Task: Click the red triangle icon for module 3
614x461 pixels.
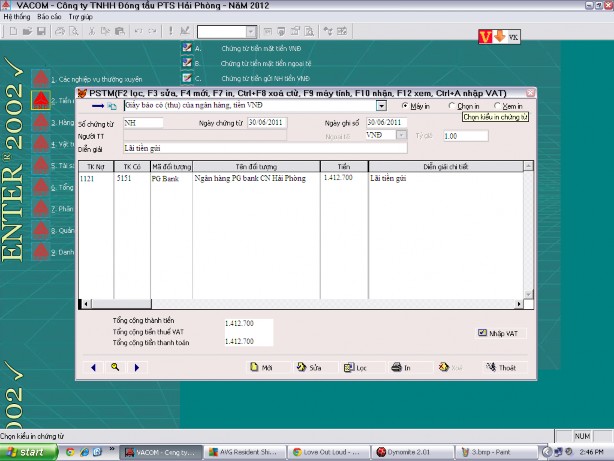Action: pos(38,122)
